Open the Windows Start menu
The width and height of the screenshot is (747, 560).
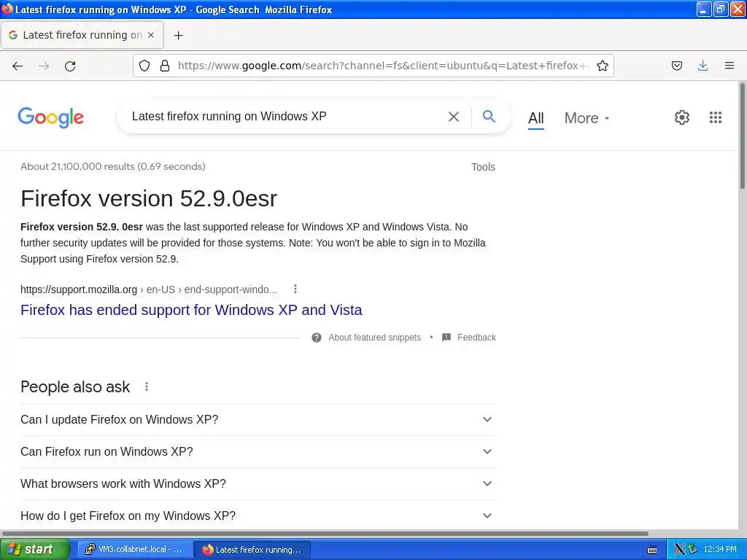click(x=34, y=550)
